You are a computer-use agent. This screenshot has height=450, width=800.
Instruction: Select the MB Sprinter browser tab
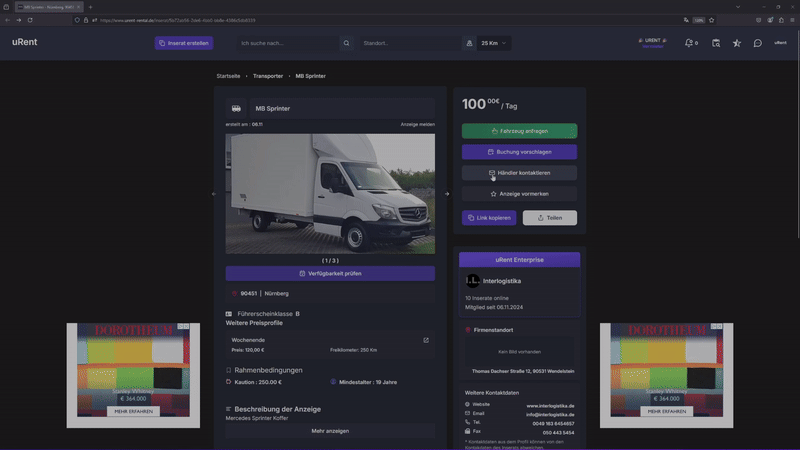pyautogui.click(x=49, y=7)
